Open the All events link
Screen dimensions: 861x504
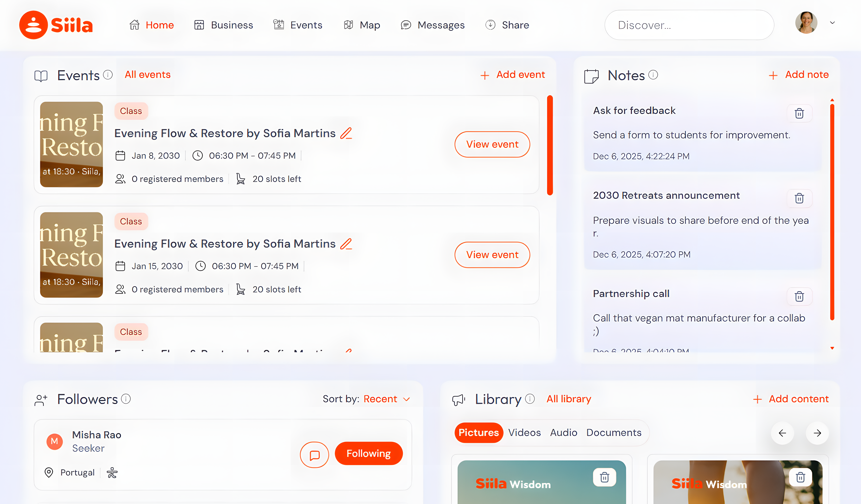click(x=148, y=75)
